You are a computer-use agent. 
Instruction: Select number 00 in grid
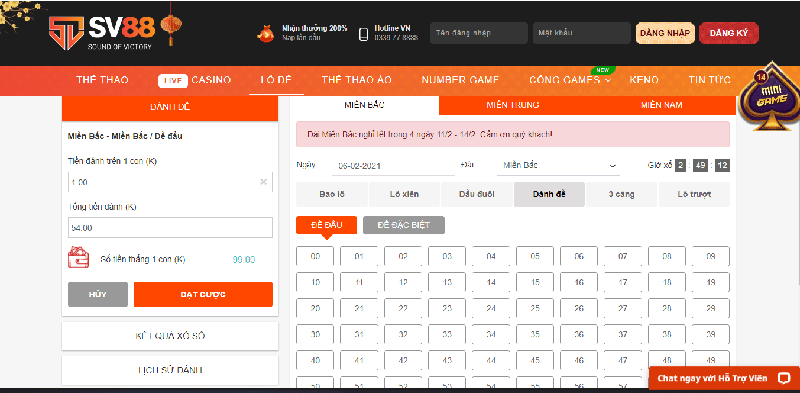315,256
